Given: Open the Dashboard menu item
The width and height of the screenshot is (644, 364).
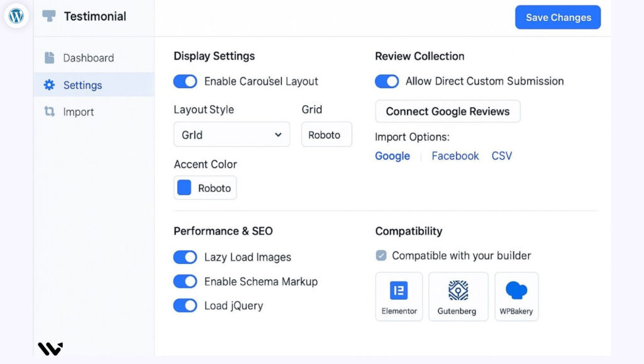Looking at the screenshot, I should (88, 58).
